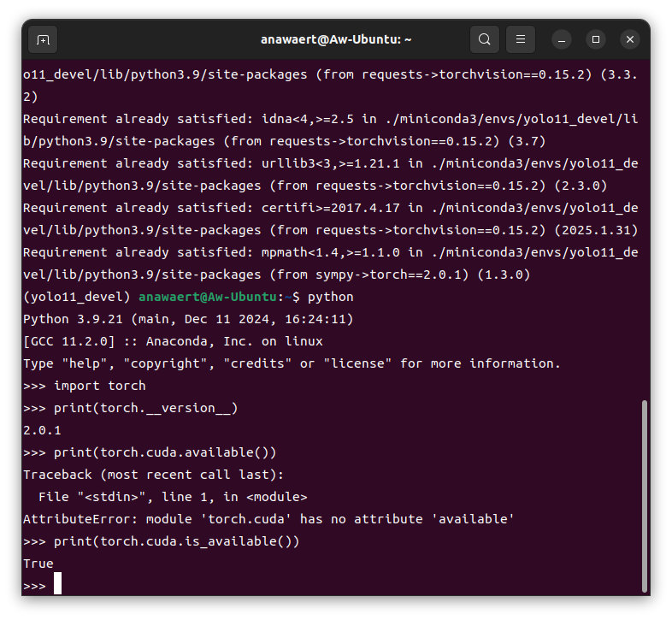Click the print(torch.__version__) command
This screenshot has height=620, width=672.
tap(145, 408)
